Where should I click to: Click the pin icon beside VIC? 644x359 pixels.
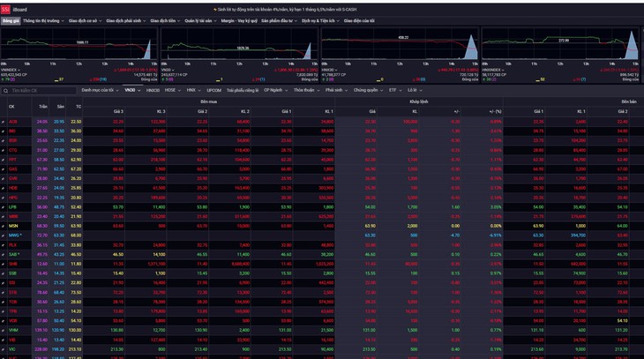4,349
